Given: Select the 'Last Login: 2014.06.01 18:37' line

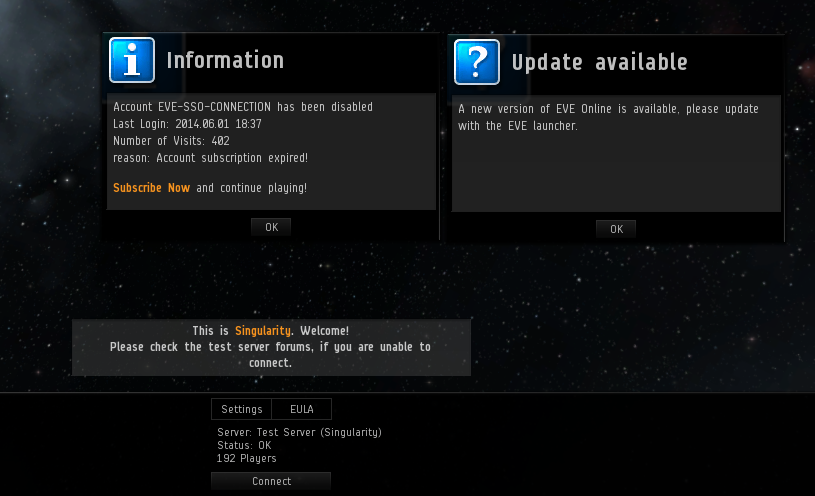Looking at the screenshot, I should tap(187, 124).
